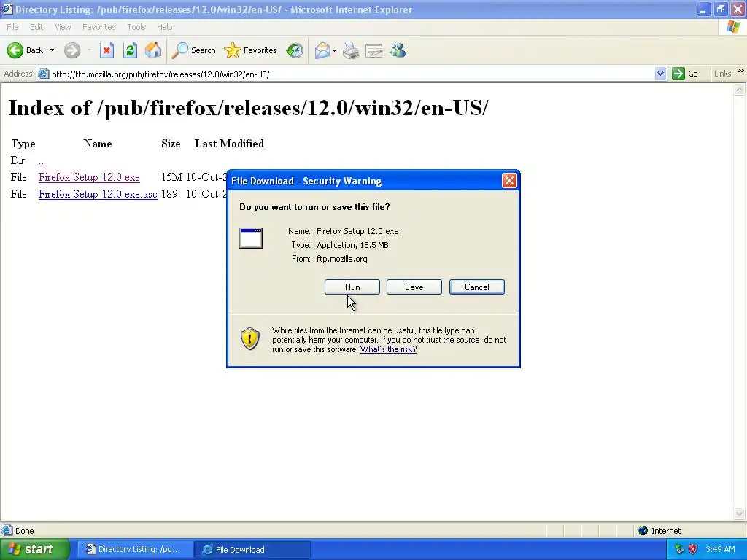Click the system clock 3:49 AM
This screenshot has width=747, height=560.
(720, 550)
